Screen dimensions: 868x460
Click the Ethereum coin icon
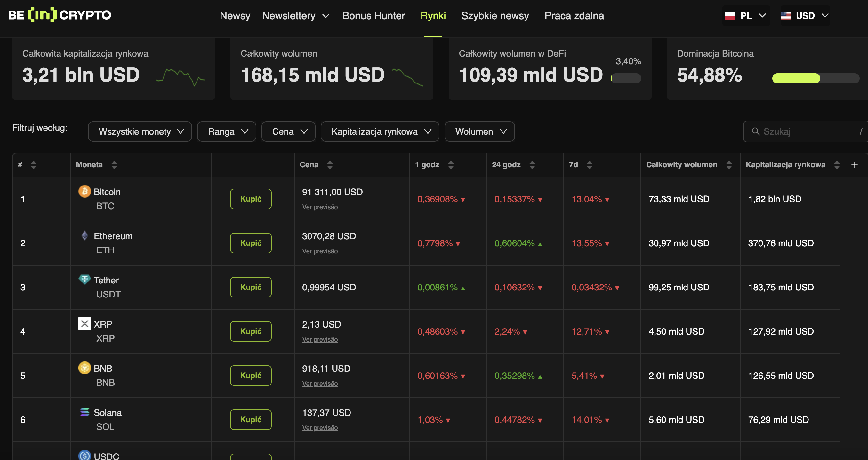[x=84, y=235]
